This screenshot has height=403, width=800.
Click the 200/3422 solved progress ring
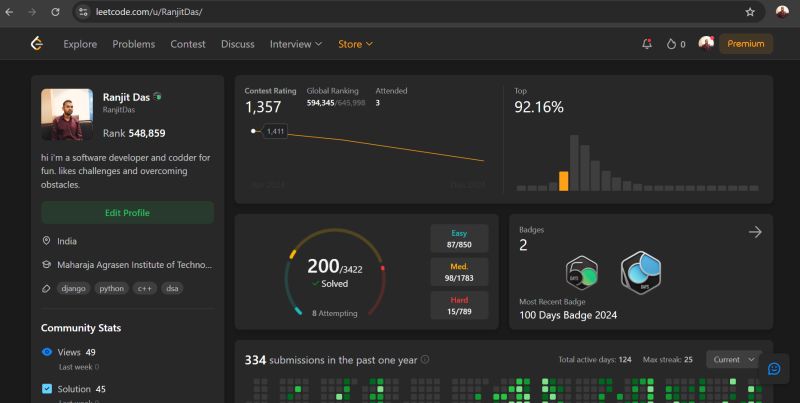coord(335,272)
